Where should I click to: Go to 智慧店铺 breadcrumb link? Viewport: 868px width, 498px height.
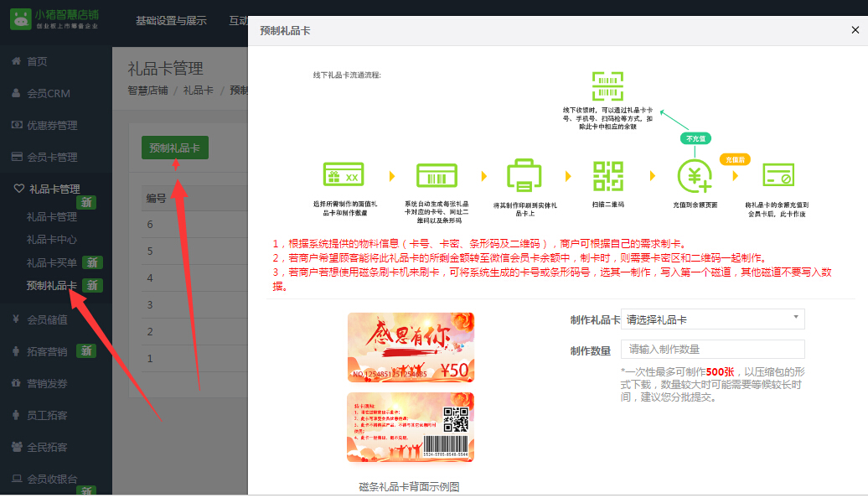tap(147, 91)
